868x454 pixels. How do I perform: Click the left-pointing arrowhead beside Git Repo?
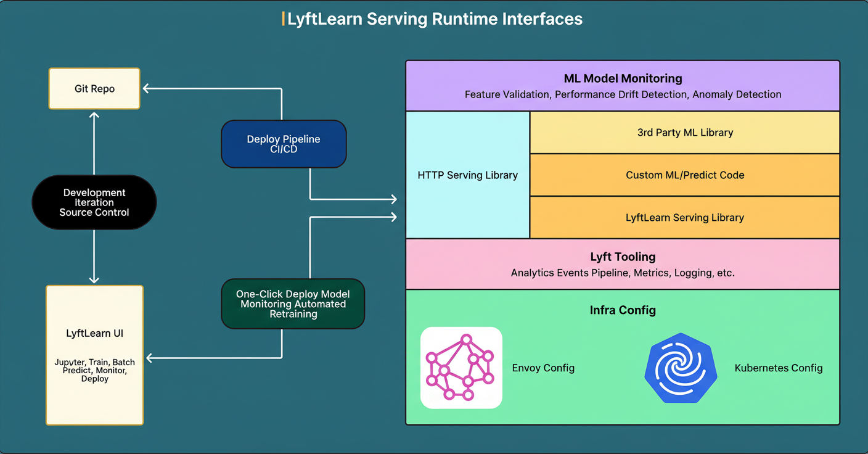(147, 89)
